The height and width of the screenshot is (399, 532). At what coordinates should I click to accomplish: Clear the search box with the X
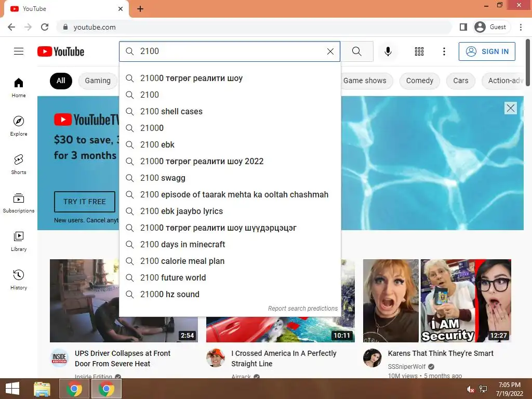(x=330, y=51)
